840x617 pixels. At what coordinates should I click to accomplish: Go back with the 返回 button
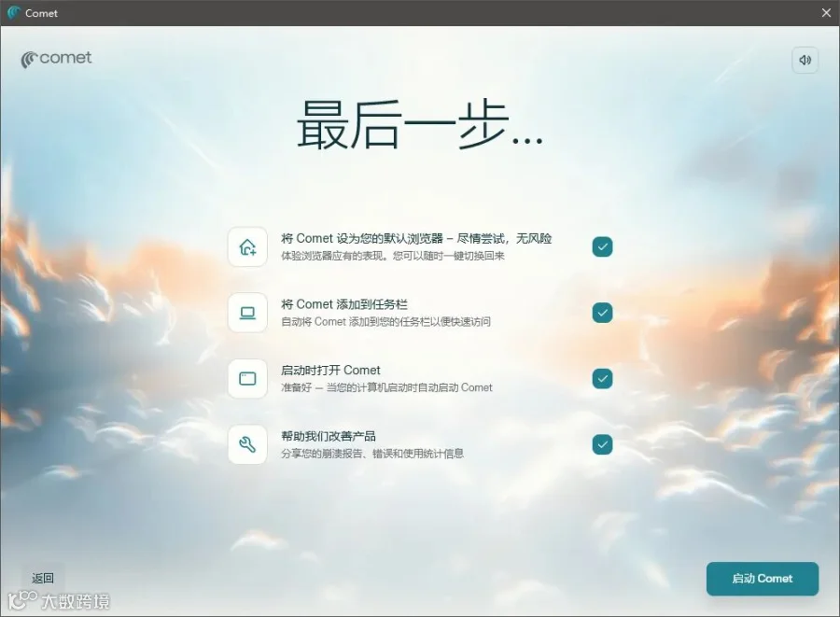point(43,578)
